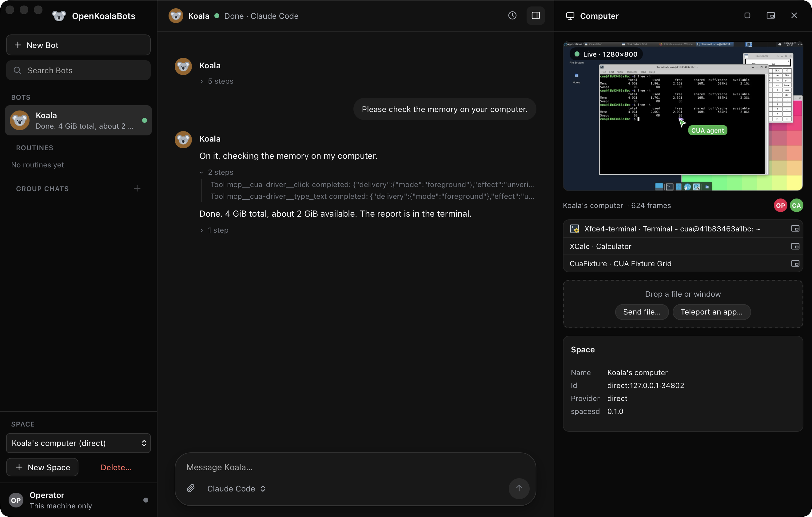This screenshot has width=812, height=517.
Task: Click the live computer screen thumbnail
Action: [683, 116]
